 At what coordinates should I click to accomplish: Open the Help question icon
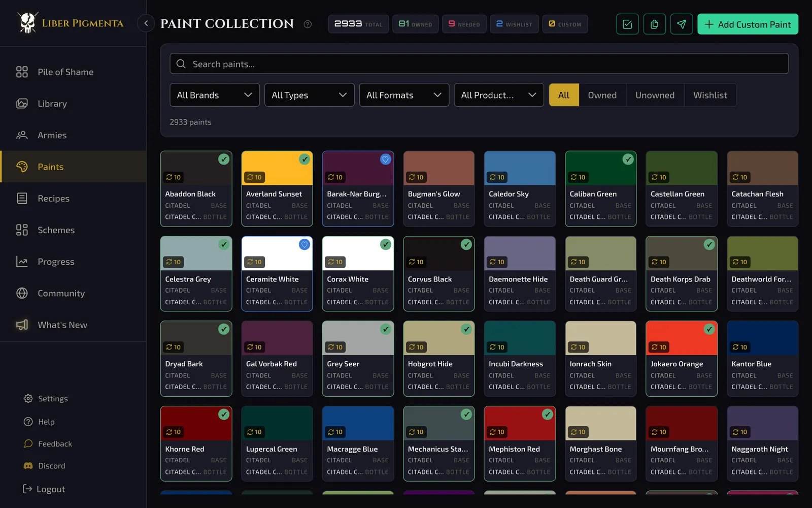pyautogui.click(x=28, y=422)
